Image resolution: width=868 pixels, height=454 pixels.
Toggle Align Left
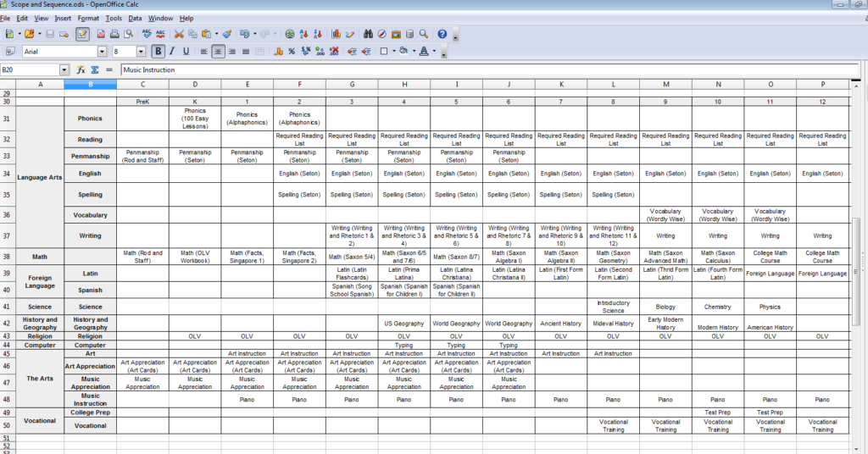click(203, 52)
